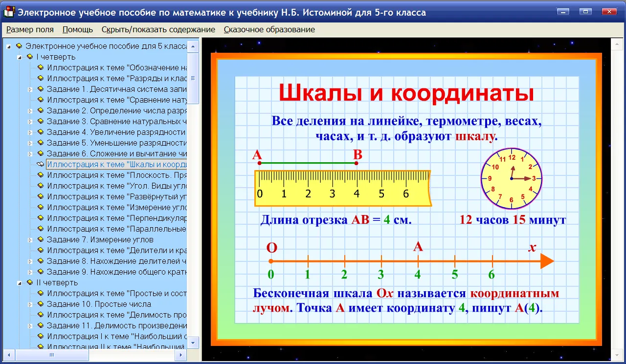Select 'Задание 6. Сложение и вычитание' label

117,153
